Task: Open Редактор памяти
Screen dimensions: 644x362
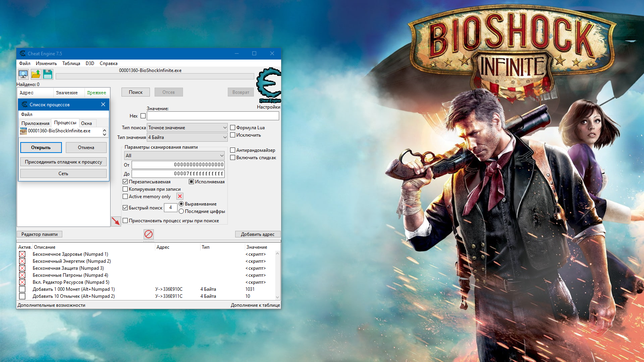Action: click(x=39, y=234)
